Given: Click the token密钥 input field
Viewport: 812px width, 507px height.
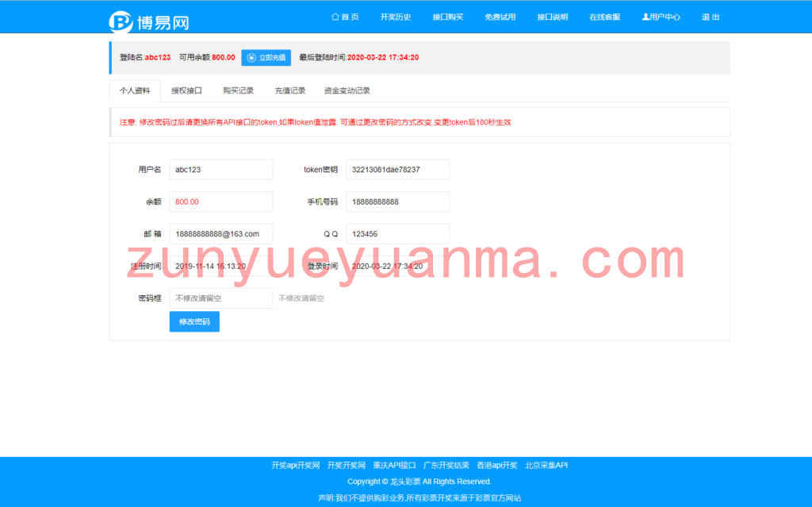Looking at the screenshot, I should 397,170.
